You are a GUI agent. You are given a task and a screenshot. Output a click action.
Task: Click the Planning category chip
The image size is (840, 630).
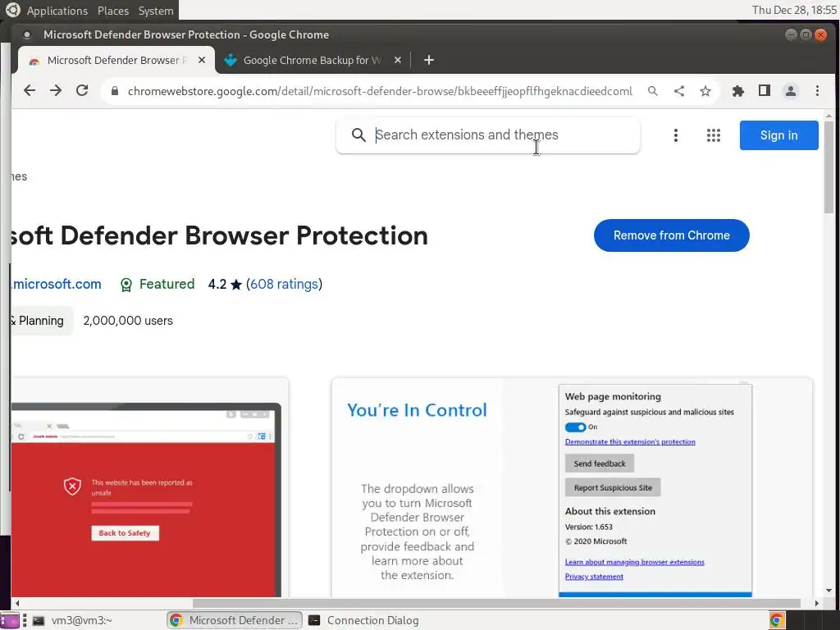[41, 321]
